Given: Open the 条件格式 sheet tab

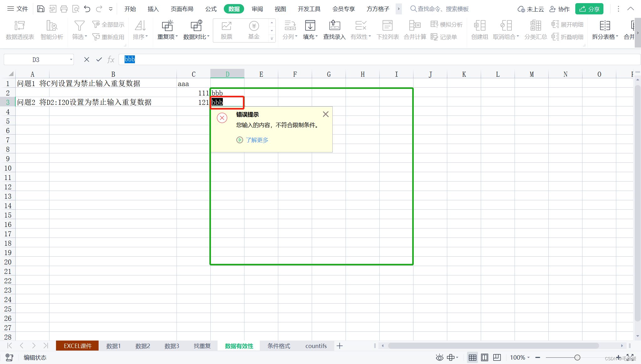Looking at the screenshot, I should 278,346.
